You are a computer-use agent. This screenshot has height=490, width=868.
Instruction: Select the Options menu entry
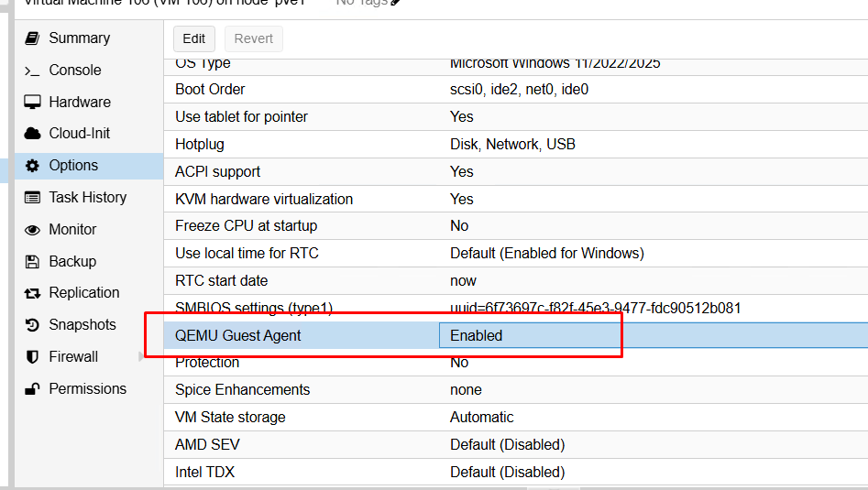(x=89, y=166)
